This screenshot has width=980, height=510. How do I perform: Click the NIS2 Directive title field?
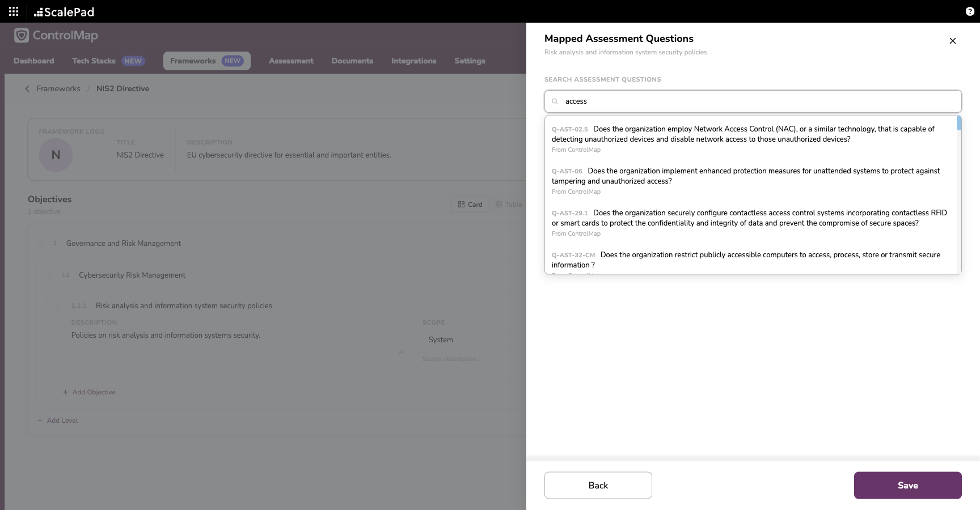click(x=140, y=155)
